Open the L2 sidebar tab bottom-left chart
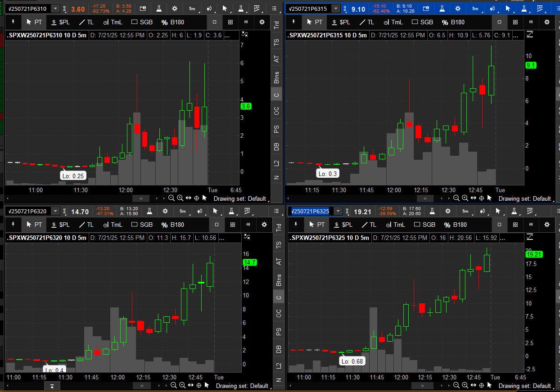This screenshot has height=392, width=560. pos(279,366)
